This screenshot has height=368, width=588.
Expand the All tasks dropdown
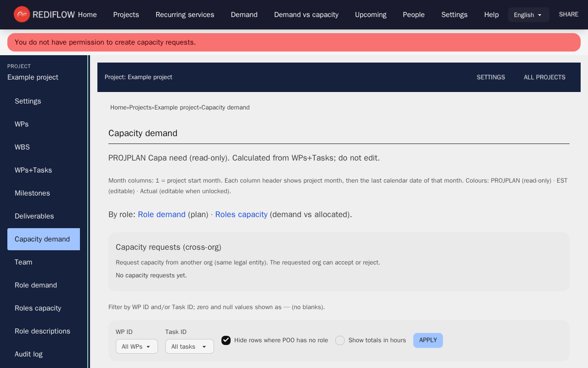(189, 346)
